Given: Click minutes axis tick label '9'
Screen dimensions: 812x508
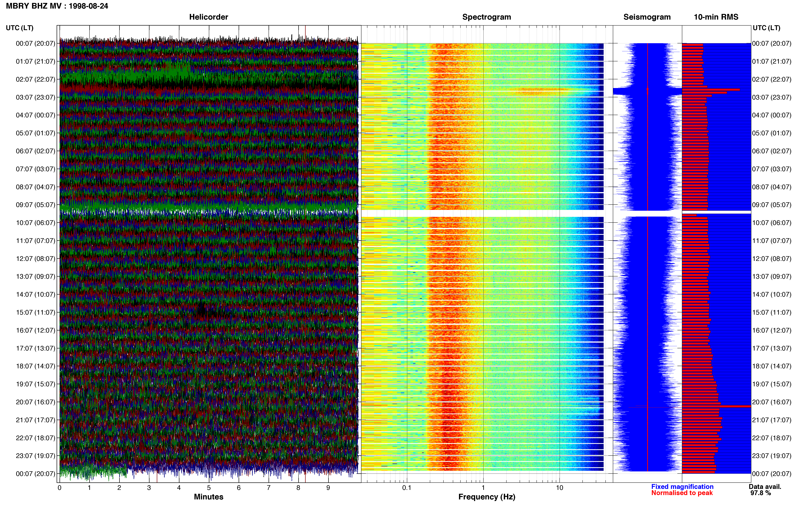Looking at the screenshot, I should 328,488.
